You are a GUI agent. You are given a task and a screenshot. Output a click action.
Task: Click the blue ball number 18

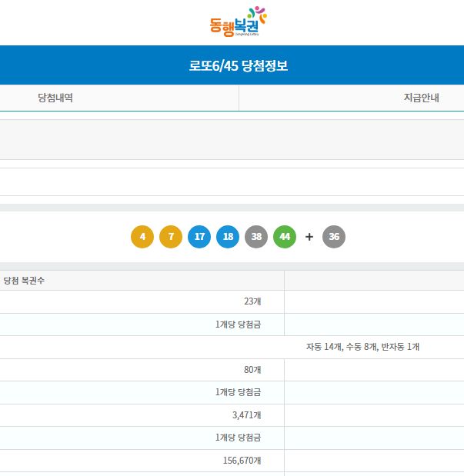(x=228, y=237)
